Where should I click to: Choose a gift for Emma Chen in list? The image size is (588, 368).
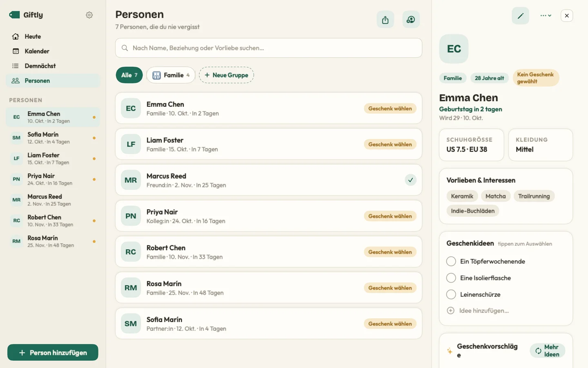tap(390, 108)
